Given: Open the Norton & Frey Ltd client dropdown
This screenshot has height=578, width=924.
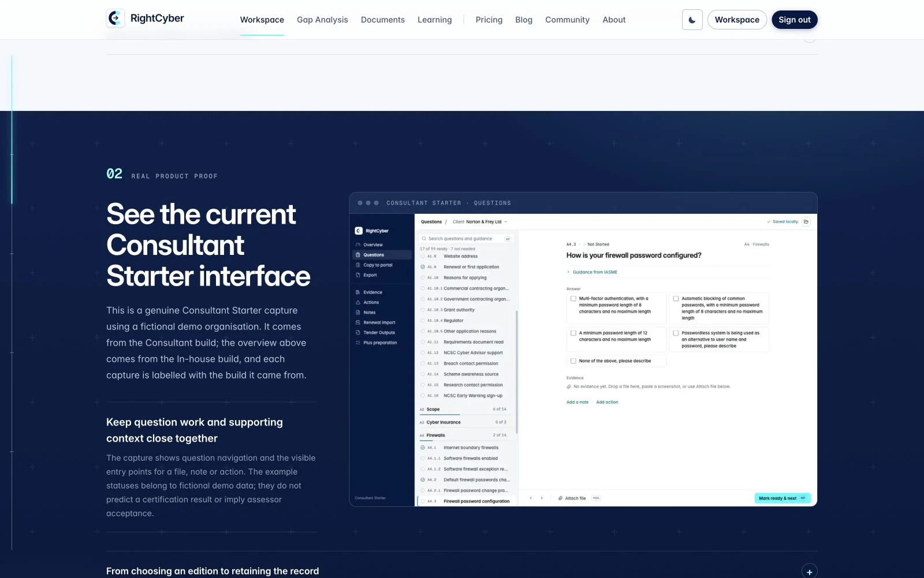Looking at the screenshot, I should pos(480,222).
